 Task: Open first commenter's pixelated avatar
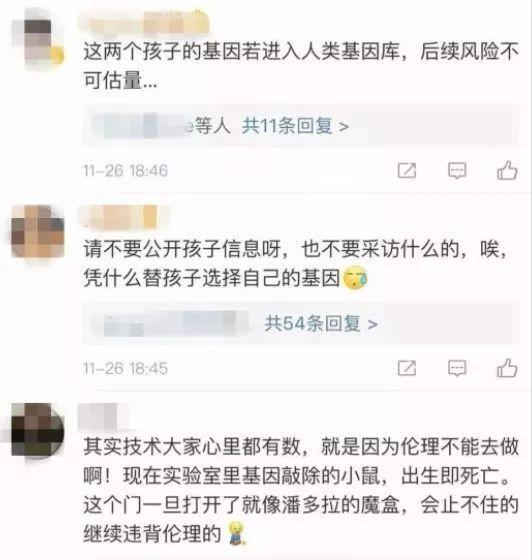tap(38, 41)
